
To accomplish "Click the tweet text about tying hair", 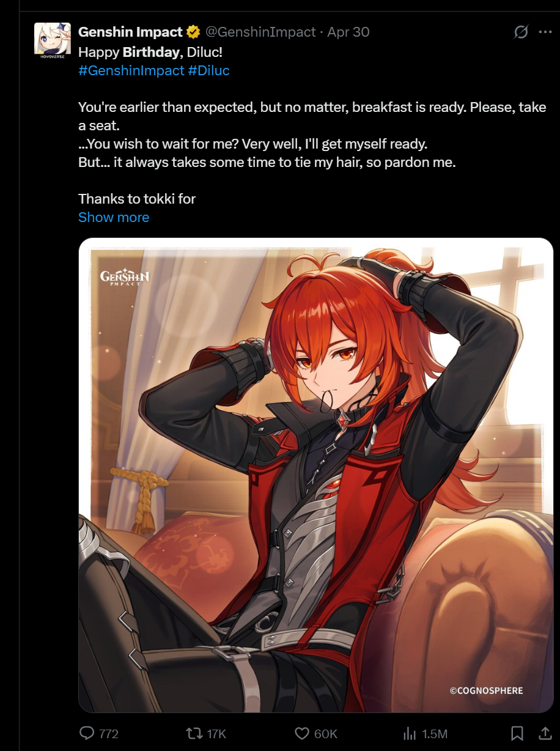I will [267, 163].
